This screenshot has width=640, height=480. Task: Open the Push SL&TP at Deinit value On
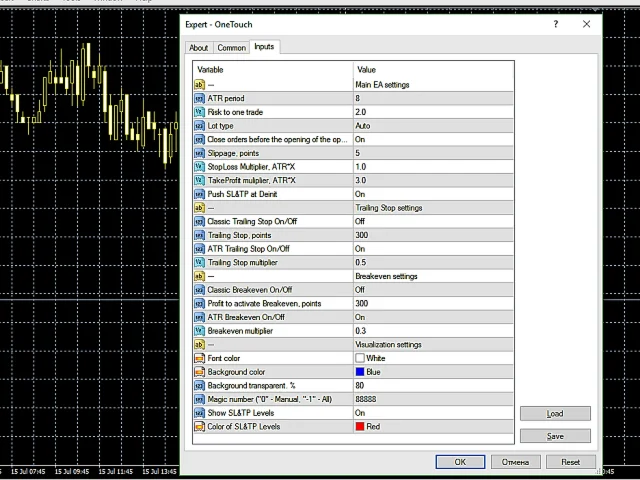pyautogui.click(x=433, y=194)
